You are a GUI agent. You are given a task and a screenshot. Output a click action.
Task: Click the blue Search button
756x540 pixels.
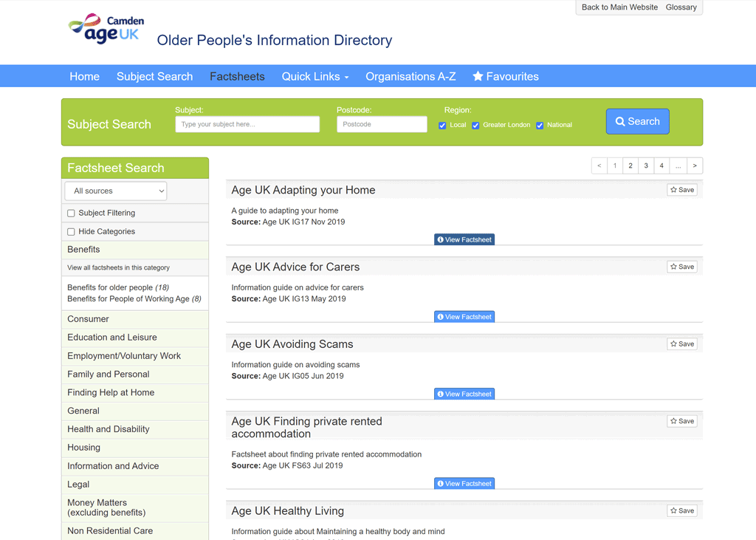point(637,122)
